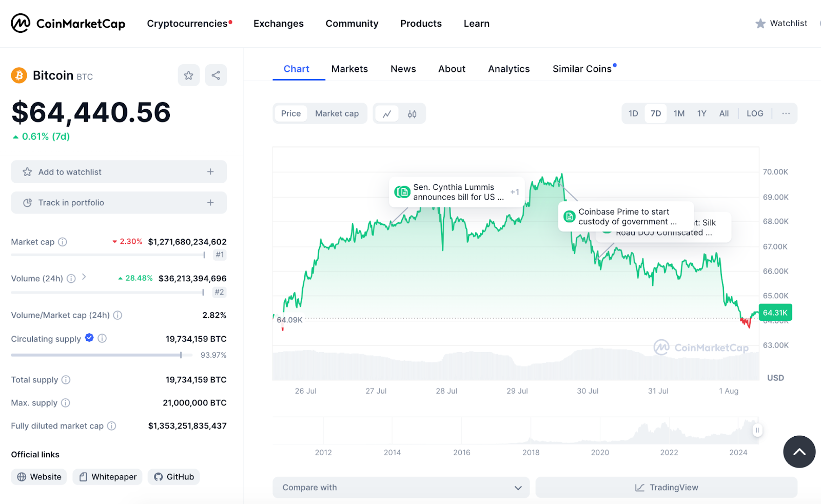The height and width of the screenshot is (504, 821).
Task: Click the Fully diluted market cap info icon
Action: pos(111,426)
